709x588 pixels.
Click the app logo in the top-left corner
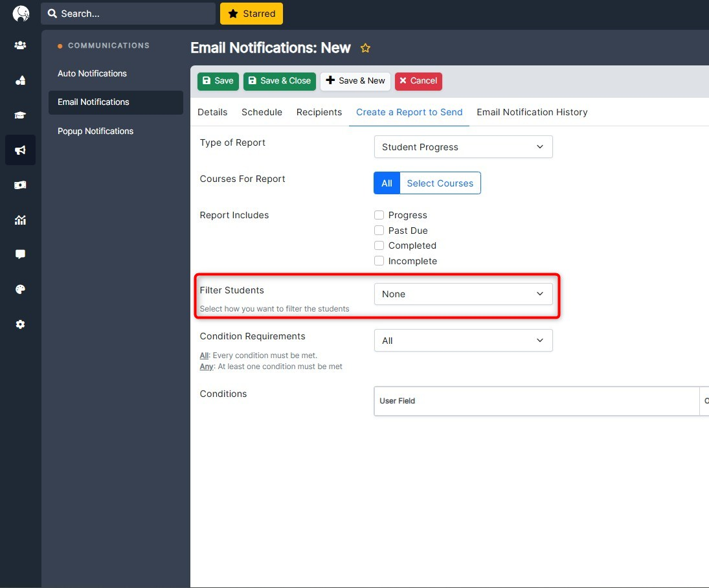(x=20, y=14)
